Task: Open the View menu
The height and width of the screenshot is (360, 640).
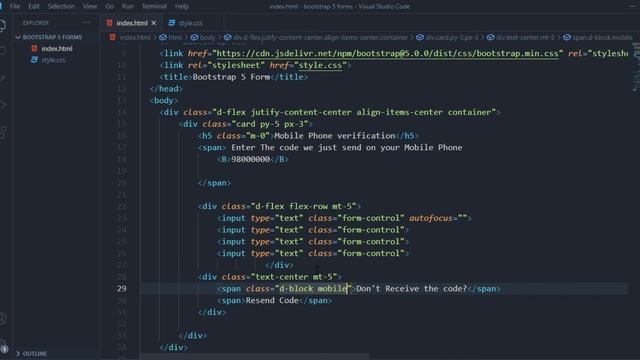Action: pyautogui.click(x=90, y=6)
